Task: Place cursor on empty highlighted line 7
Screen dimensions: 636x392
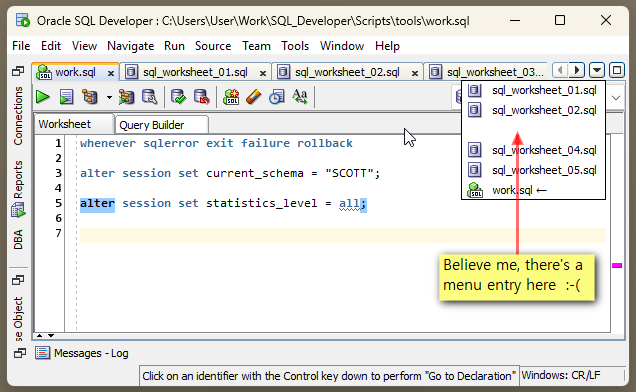Action: [343, 235]
